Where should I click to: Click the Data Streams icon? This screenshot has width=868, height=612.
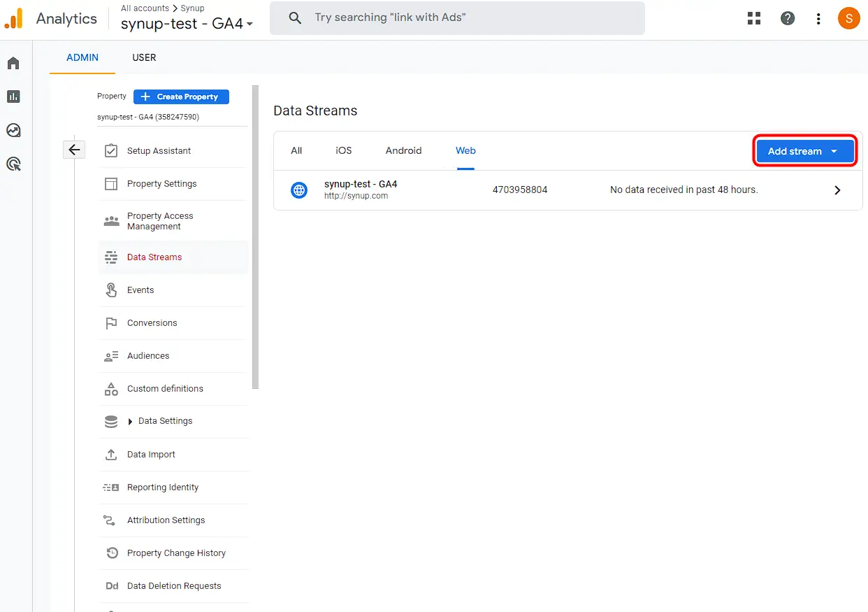click(111, 257)
